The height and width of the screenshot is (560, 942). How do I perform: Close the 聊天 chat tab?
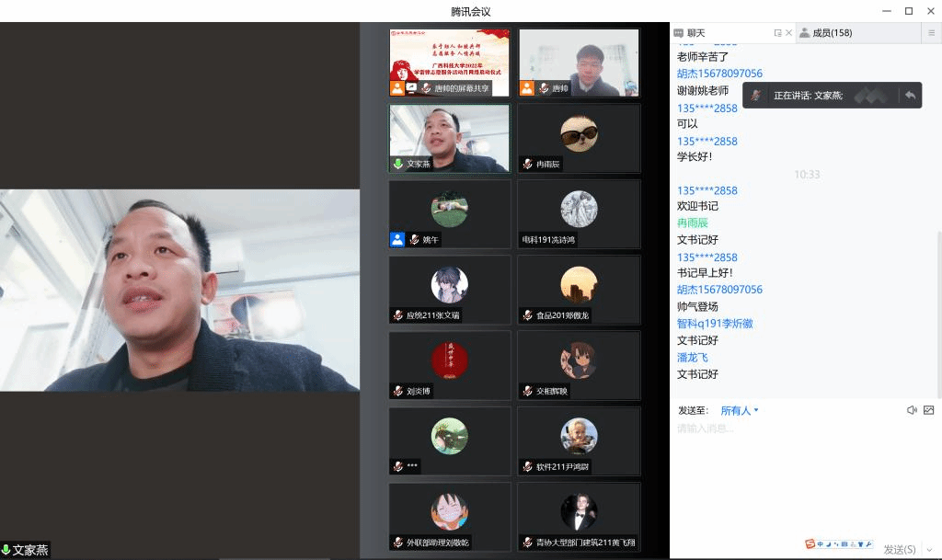789,33
